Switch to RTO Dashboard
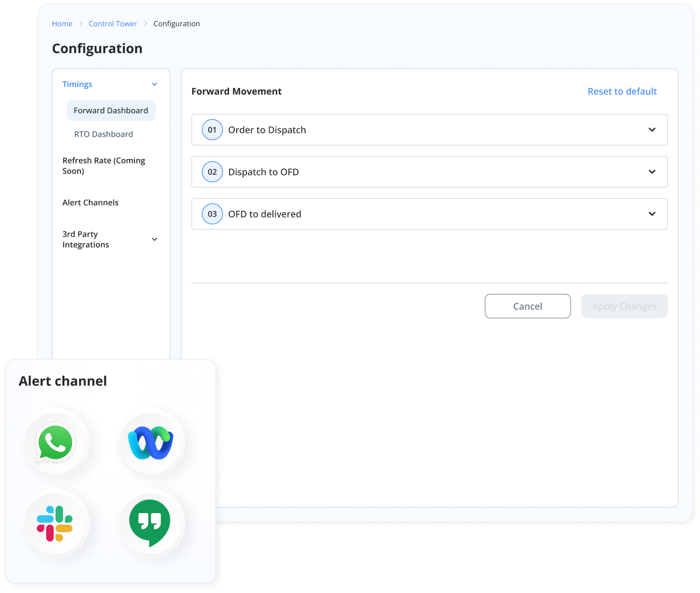 103,134
